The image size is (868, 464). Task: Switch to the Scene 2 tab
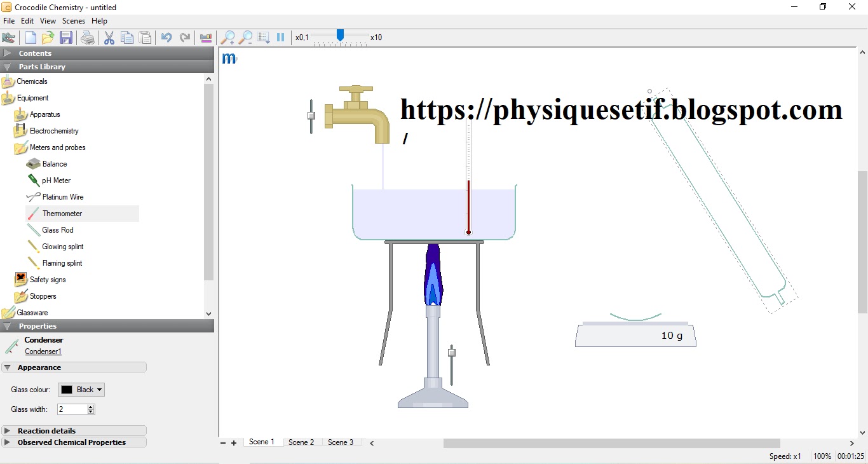(301, 442)
